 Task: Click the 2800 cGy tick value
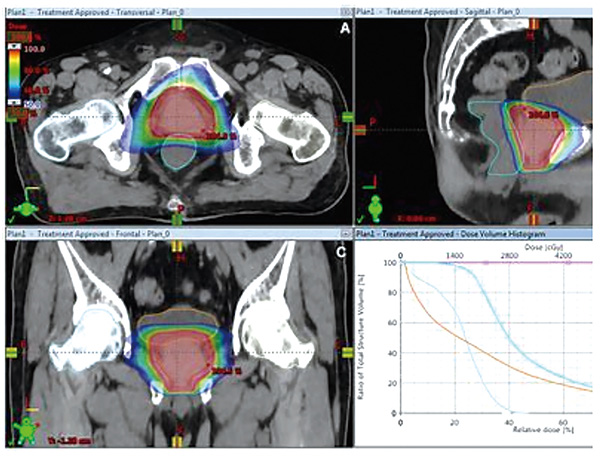pos(509,255)
